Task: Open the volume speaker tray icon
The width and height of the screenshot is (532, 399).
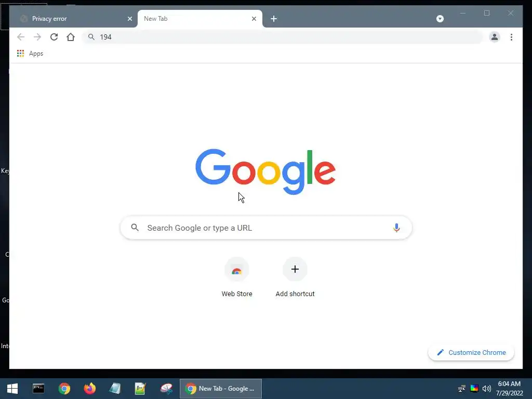Action: (486, 389)
